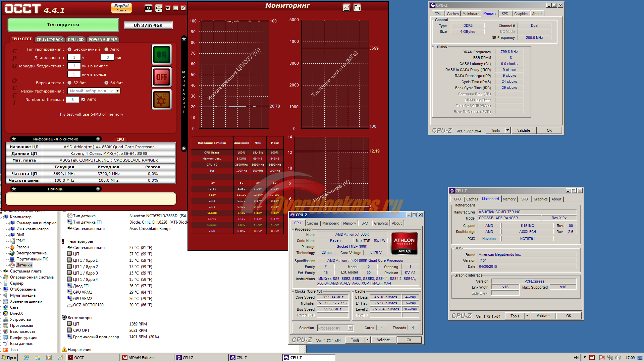Click the PayPal Donate button
Screen dimensions: 644x362
pos(121,7)
